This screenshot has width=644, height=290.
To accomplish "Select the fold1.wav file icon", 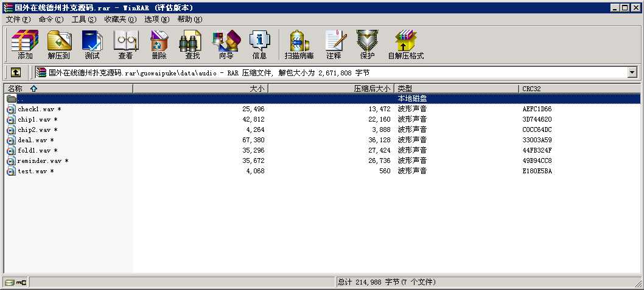I will [x=12, y=150].
